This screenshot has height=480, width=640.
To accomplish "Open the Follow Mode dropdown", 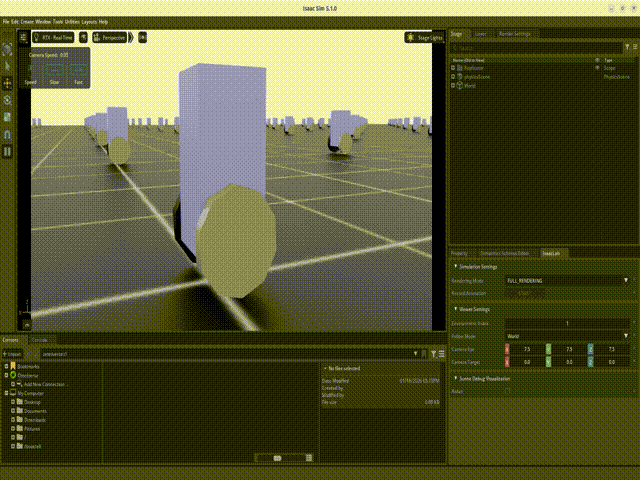I will pos(568,336).
